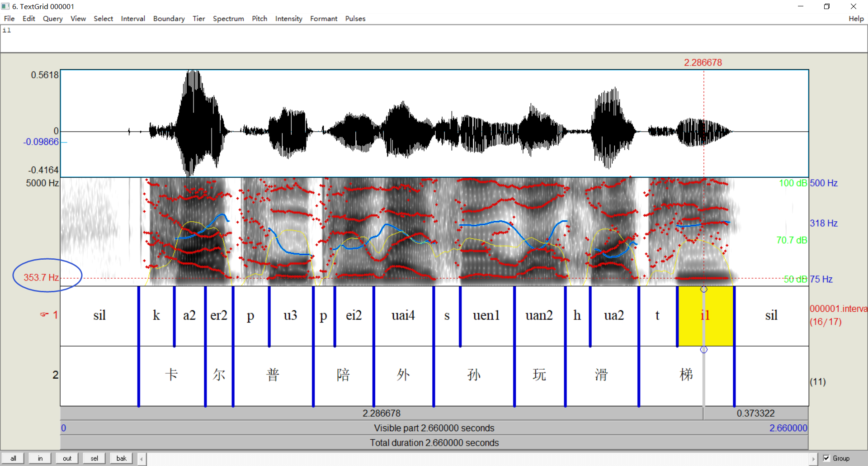Image resolution: width=868 pixels, height=466 pixels.
Task: Select tier 1 by its number label
Action: pos(55,315)
